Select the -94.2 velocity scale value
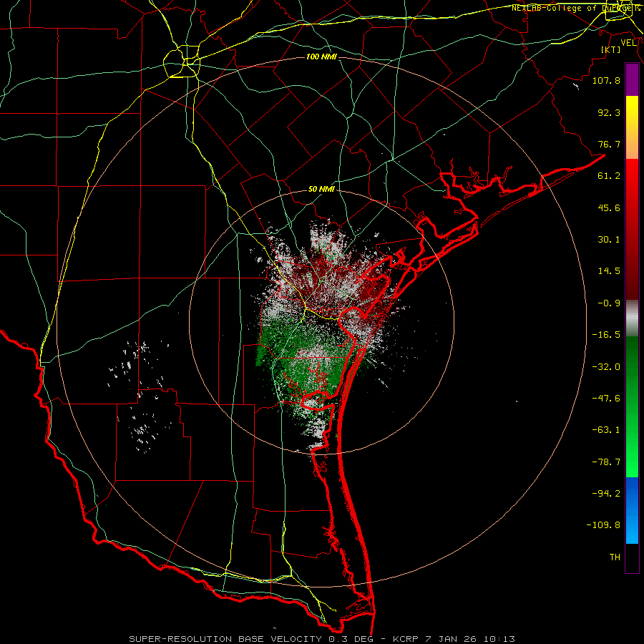This screenshot has width=644, height=644. 606,494
